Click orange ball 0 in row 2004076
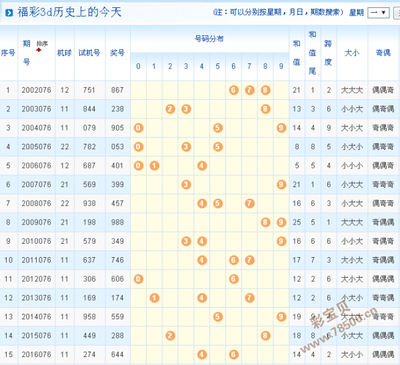This screenshot has width=400, height=365. point(138,128)
